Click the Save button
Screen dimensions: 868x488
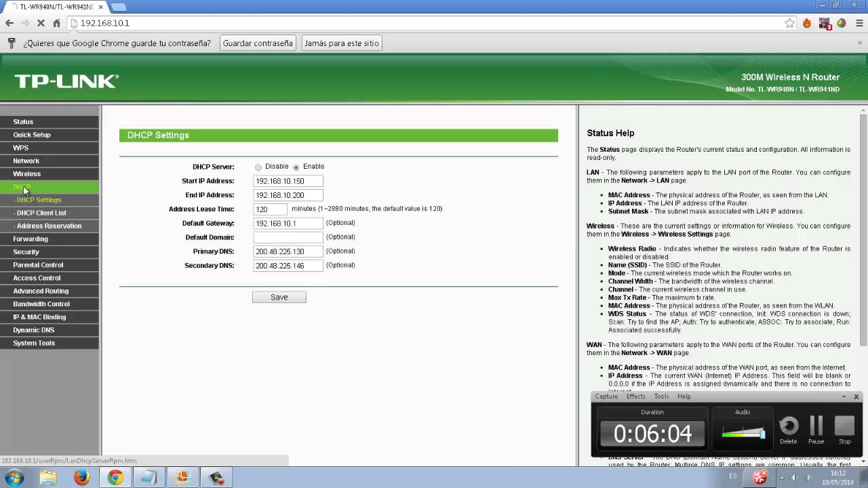(279, 297)
